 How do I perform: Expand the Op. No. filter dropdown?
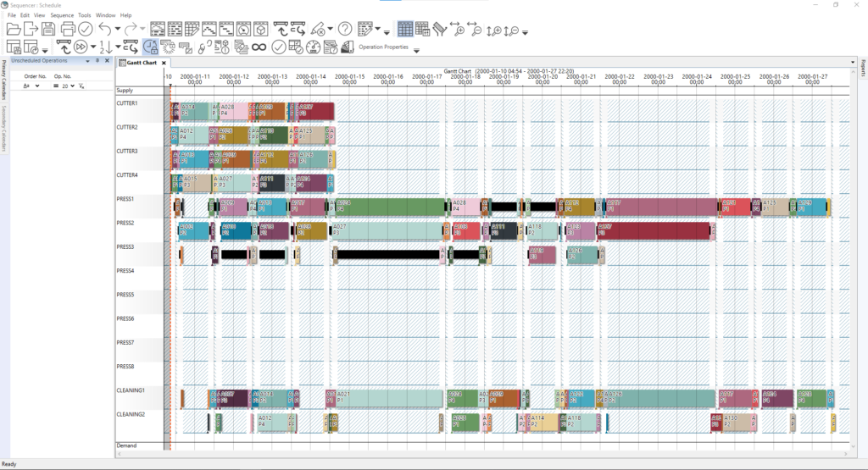70,86
